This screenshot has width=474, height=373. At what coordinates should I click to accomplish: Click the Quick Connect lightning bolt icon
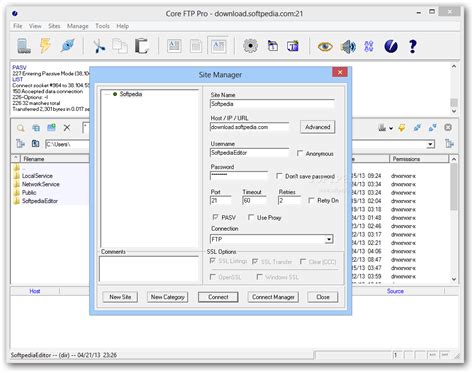tap(45, 46)
